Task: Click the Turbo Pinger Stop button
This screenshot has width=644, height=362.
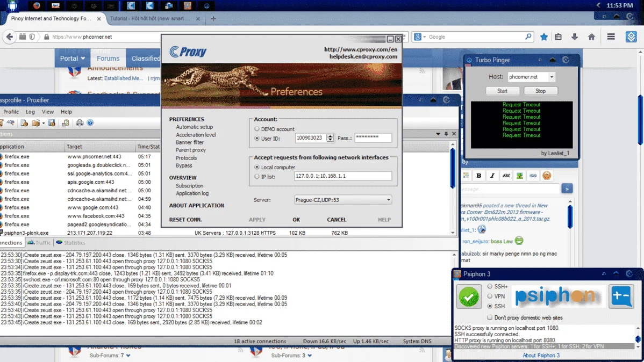Action: [x=540, y=91]
